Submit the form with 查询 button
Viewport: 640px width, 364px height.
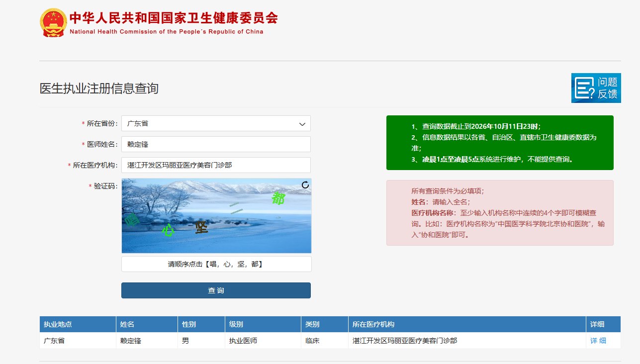point(216,290)
